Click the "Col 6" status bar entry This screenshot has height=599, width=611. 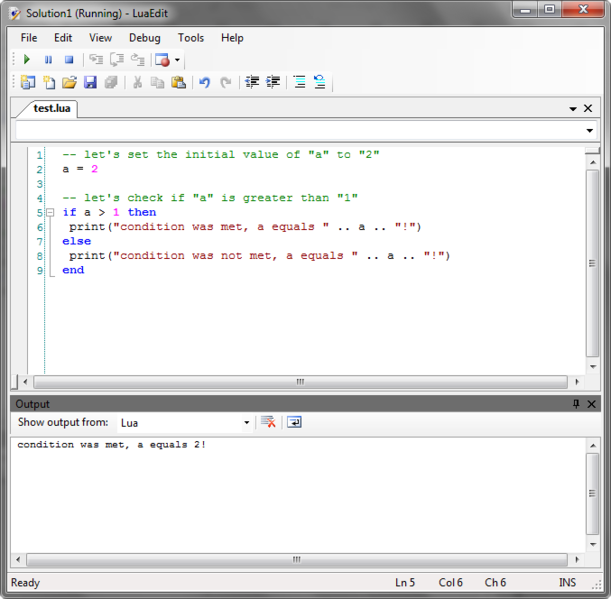point(450,582)
